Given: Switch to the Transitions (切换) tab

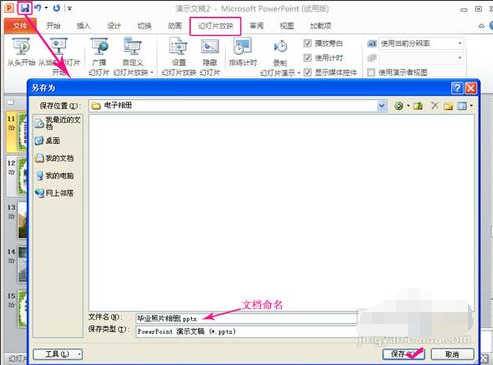Looking at the screenshot, I should click(144, 26).
